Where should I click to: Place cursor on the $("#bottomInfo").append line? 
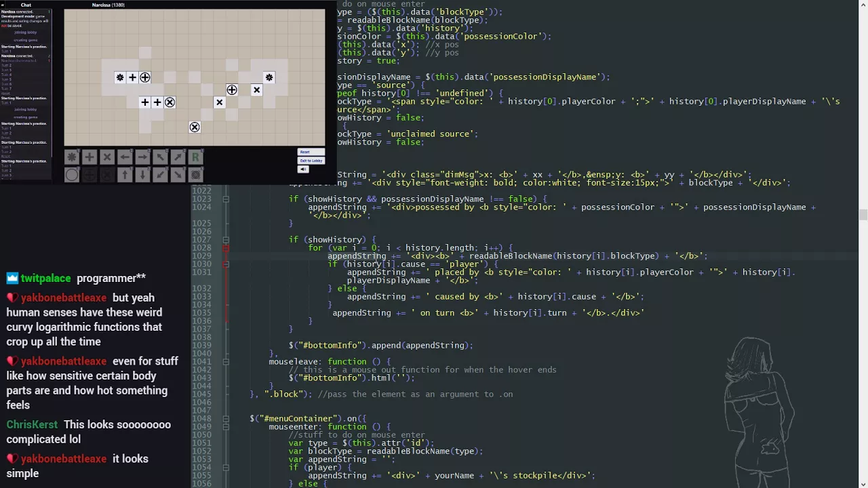(x=380, y=346)
